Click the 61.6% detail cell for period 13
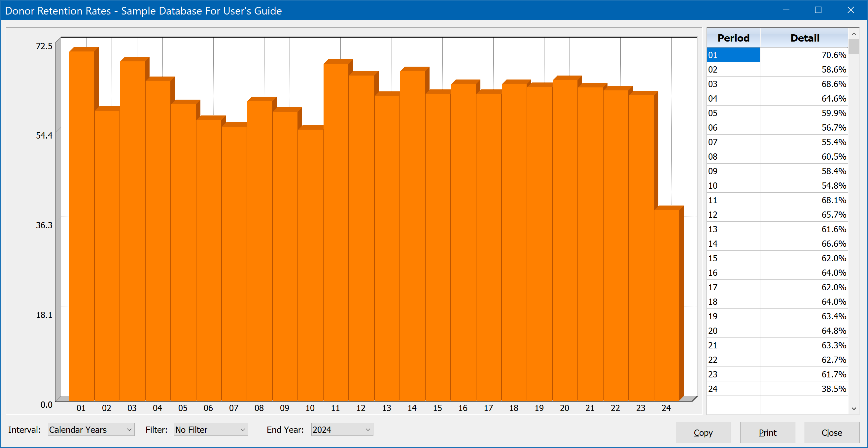 point(804,229)
